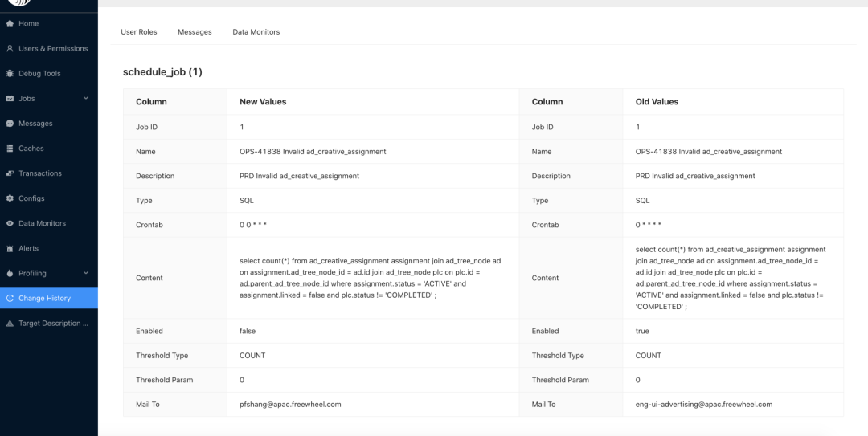868x436 pixels.
Task: Switch to the Messages top tab
Action: [x=194, y=32]
